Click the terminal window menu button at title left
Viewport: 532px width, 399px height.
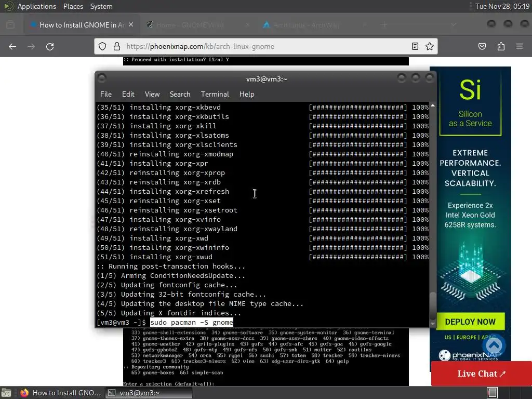point(102,78)
